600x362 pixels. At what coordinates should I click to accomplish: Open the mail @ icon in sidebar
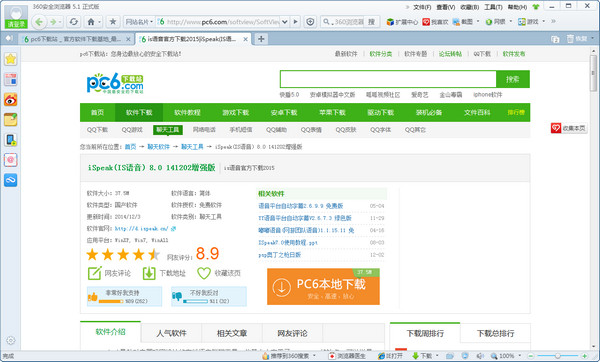coord(11,160)
